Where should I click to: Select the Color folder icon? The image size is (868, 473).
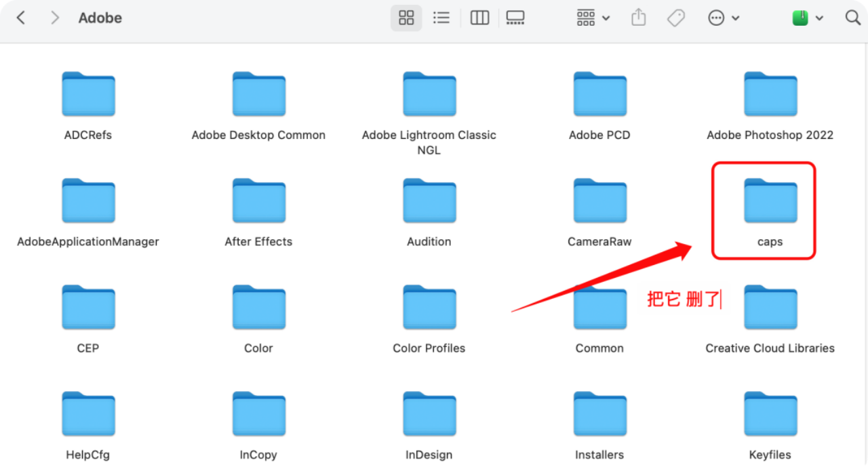(x=258, y=307)
